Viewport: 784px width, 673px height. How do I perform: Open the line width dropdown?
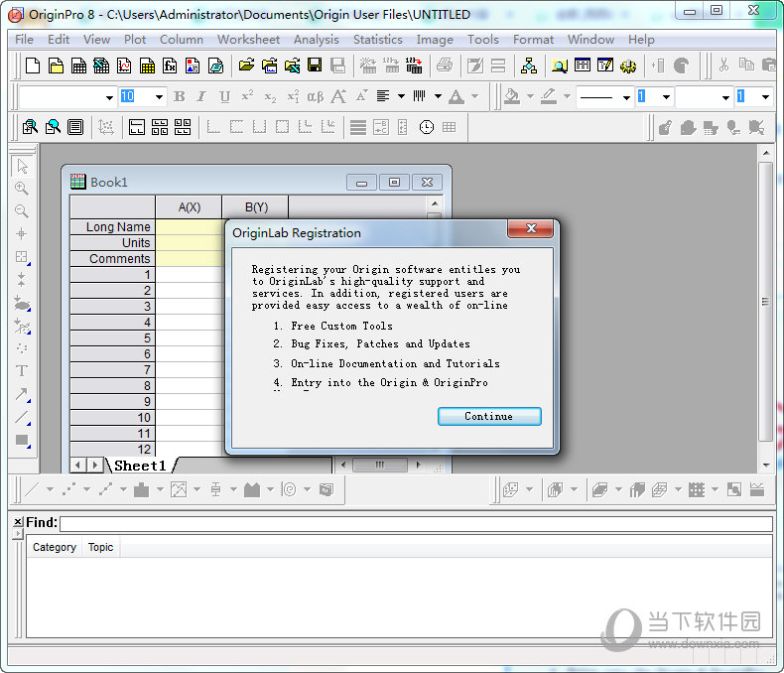coord(666,97)
